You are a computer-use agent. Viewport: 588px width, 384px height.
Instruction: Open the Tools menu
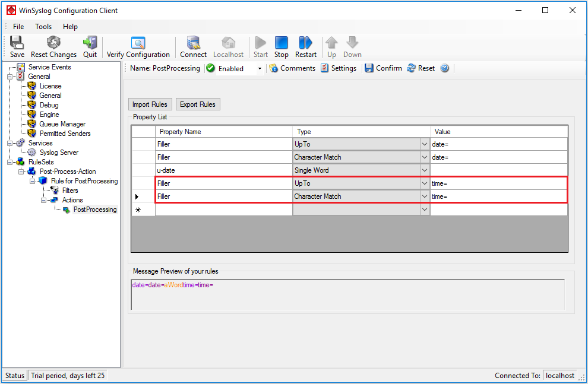click(43, 27)
